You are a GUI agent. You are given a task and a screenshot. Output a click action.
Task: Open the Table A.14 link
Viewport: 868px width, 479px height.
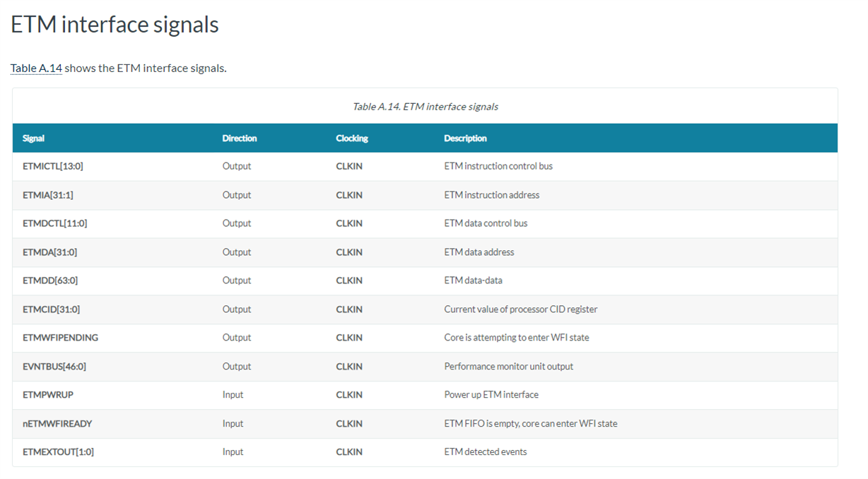pos(36,69)
